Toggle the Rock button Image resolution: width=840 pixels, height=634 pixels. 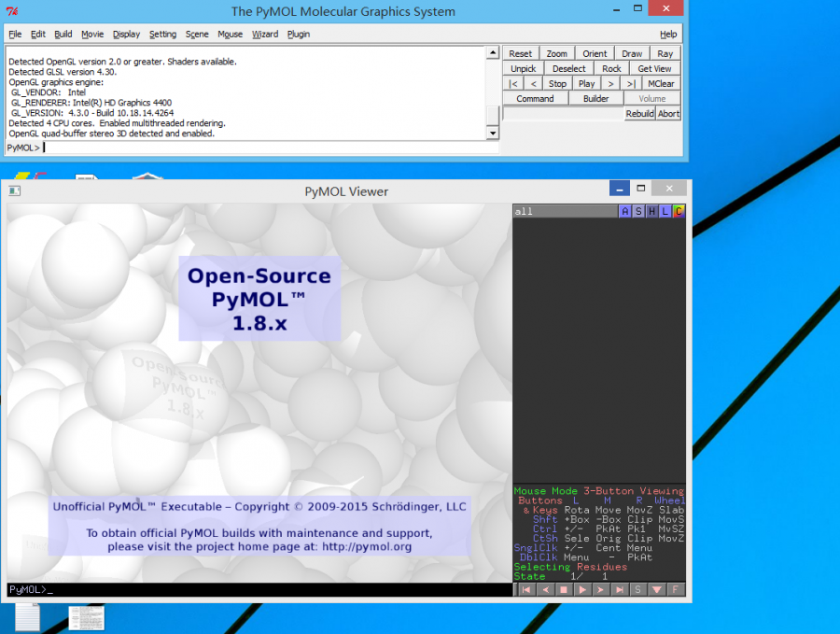pyautogui.click(x=611, y=68)
